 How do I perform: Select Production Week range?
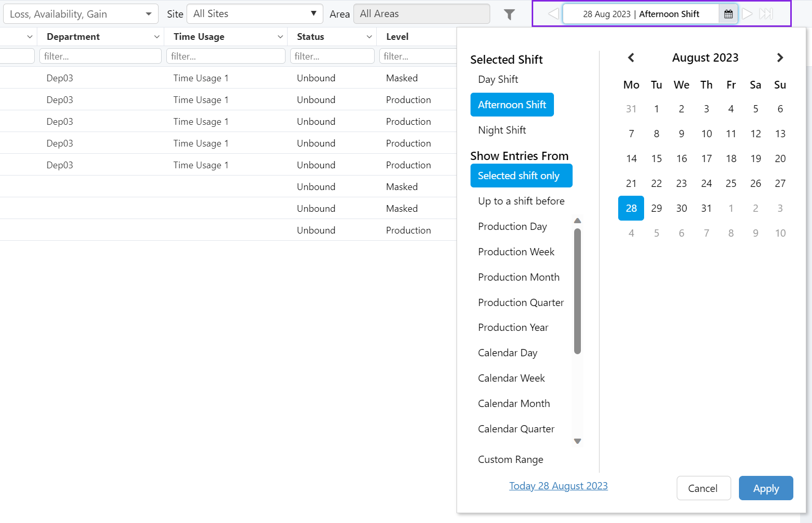point(516,252)
